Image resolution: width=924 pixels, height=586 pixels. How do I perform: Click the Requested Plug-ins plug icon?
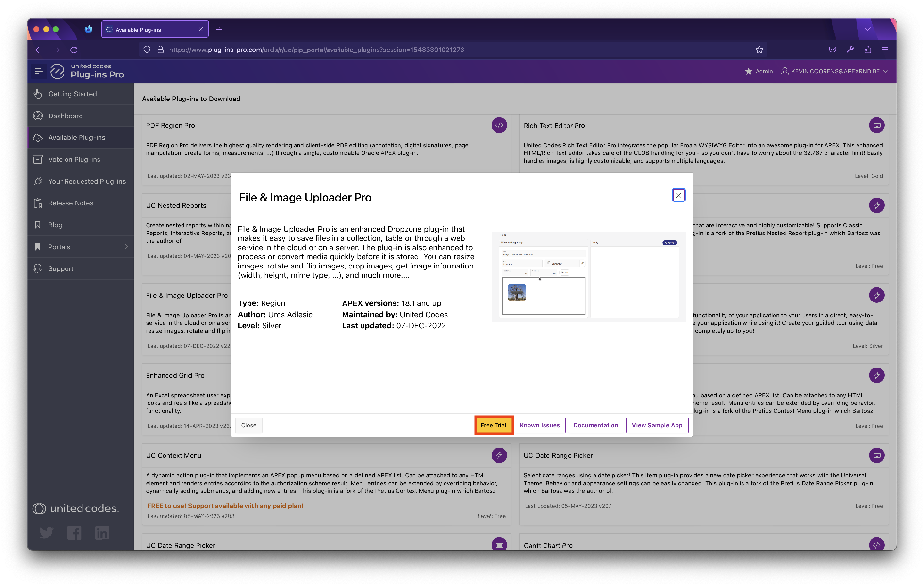pyautogui.click(x=38, y=181)
